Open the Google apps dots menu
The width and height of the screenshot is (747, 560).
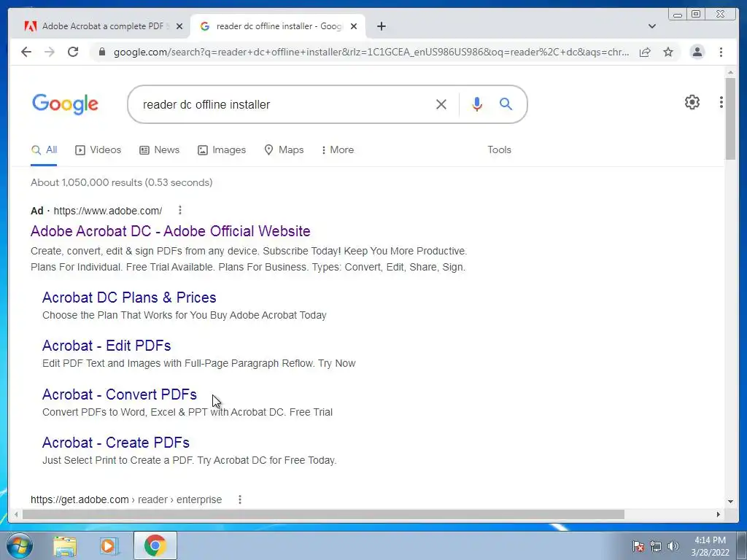coord(721,102)
